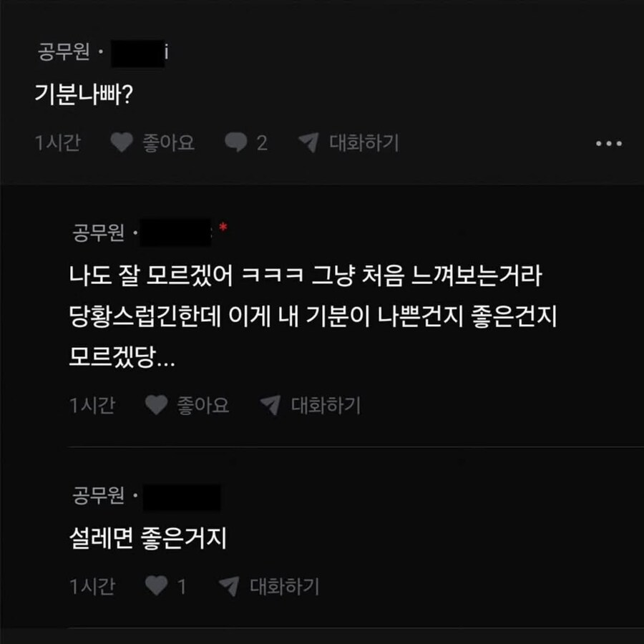Click the '1시간' timestamp on the top comment
This screenshot has width=644, height=644.
click(58, 143)
